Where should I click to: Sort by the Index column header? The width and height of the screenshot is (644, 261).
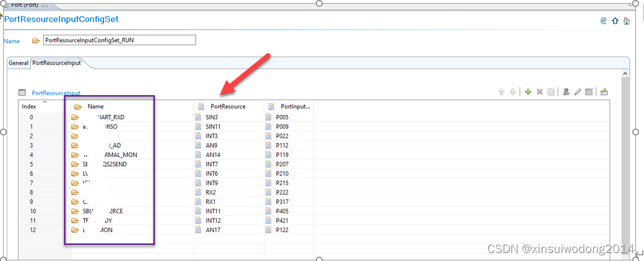[x=29, y=106]
